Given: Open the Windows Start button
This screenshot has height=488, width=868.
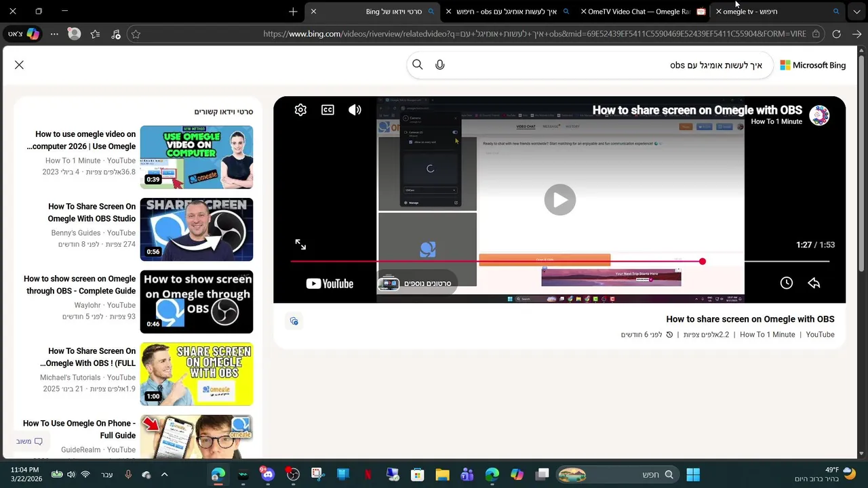Looking at the screenshot, I should [693, 474].
